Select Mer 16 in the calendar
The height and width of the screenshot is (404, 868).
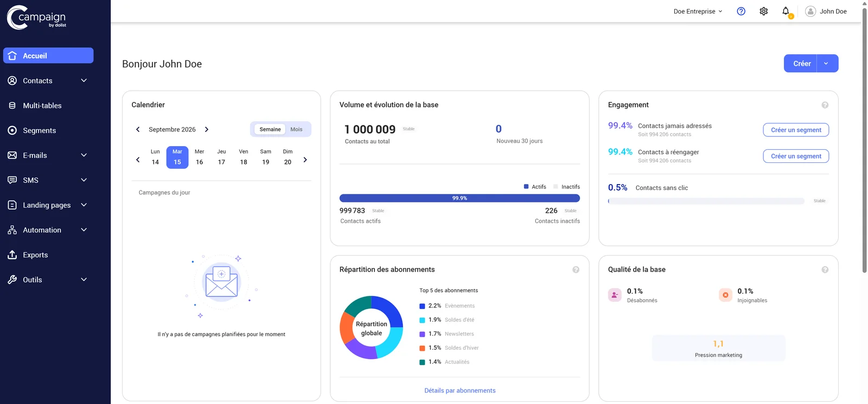(200, 157)
